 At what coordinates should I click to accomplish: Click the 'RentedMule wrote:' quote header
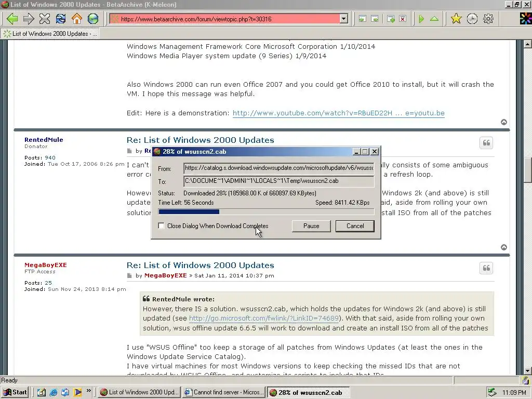(183, 299)
